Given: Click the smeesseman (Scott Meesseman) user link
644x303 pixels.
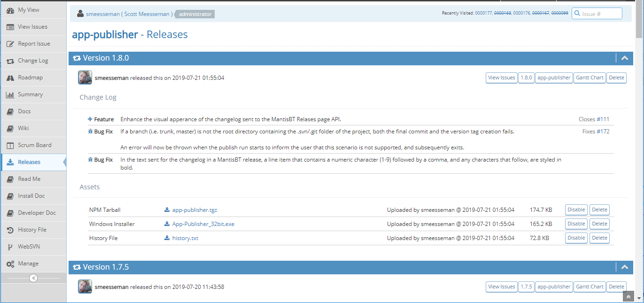Looking at the screenshot, I should (x=129, y=14).
